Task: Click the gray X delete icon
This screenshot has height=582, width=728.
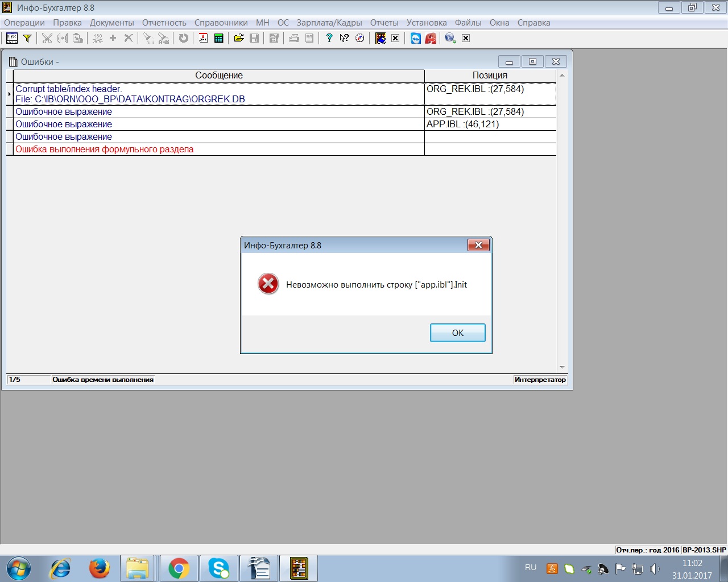Action: [129, 38]
